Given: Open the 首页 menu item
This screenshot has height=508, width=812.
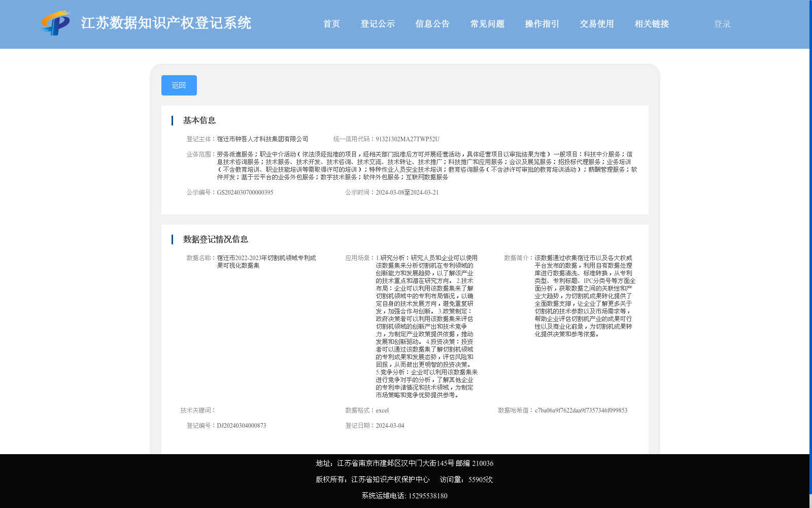Looking at the screenshot, I should (x=331, y=24).
